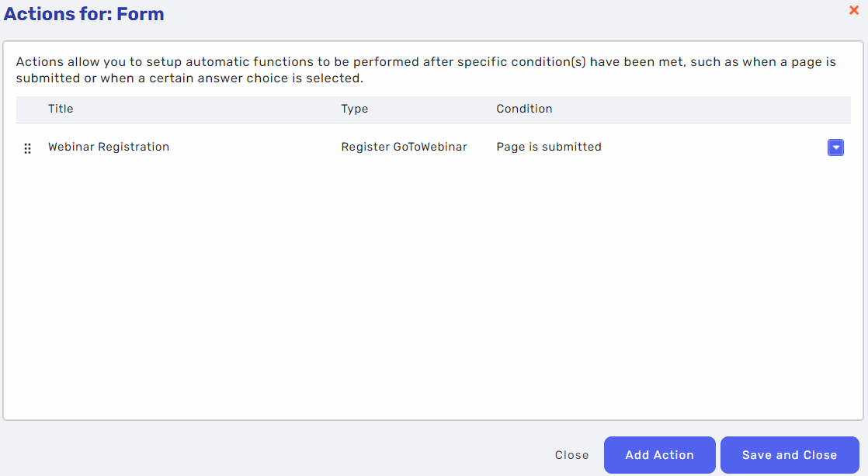
Task: Click the Close text link
Action: (x=572, y=455)
